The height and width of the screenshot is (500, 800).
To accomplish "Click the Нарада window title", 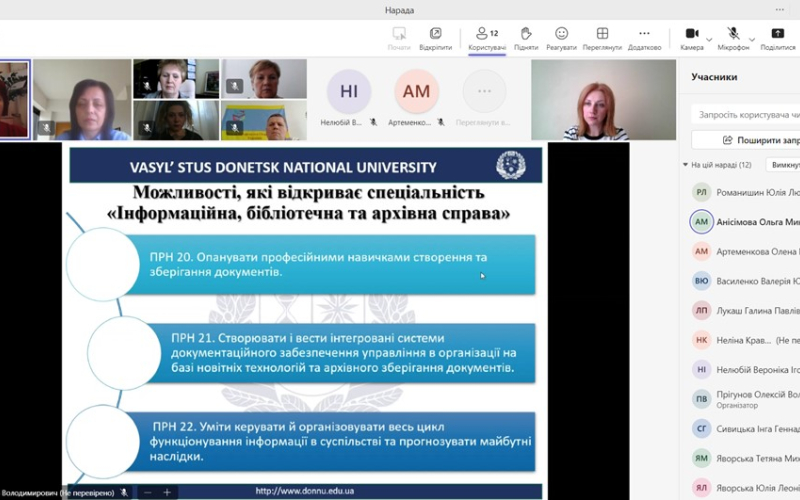I will [399, 10].
